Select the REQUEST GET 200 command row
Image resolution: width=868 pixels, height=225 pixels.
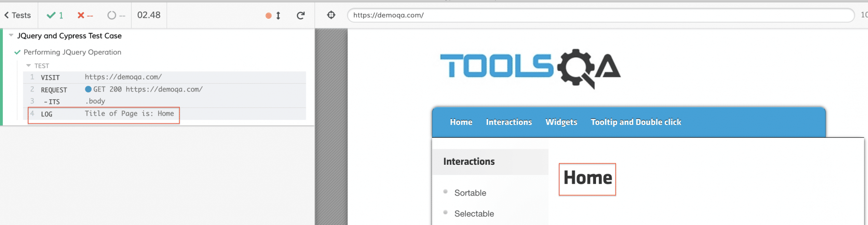(x=164, y=89)
